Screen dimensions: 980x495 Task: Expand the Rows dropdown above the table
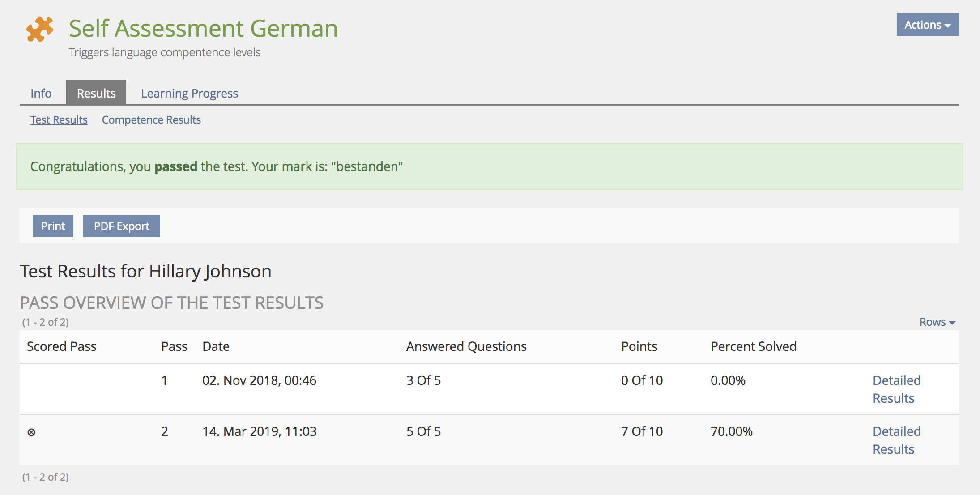click(937, 322)
